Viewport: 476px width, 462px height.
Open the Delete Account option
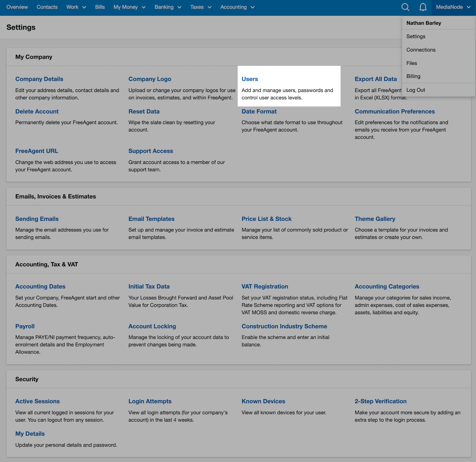click(37, 111)
